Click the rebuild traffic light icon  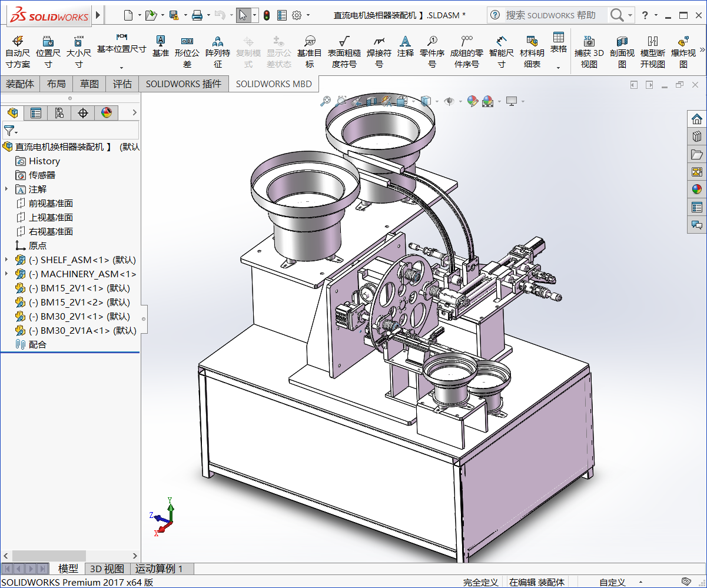point(267,15)
